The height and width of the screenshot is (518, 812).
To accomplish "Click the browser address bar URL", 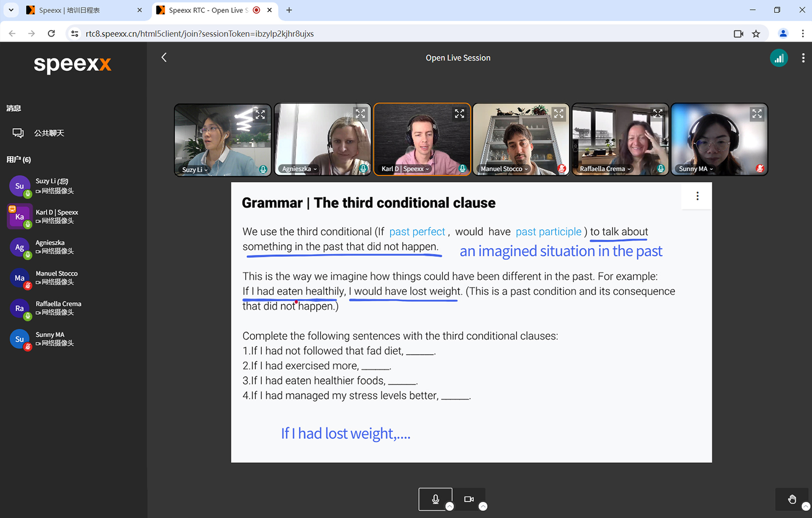I will [x=200, y=34].
